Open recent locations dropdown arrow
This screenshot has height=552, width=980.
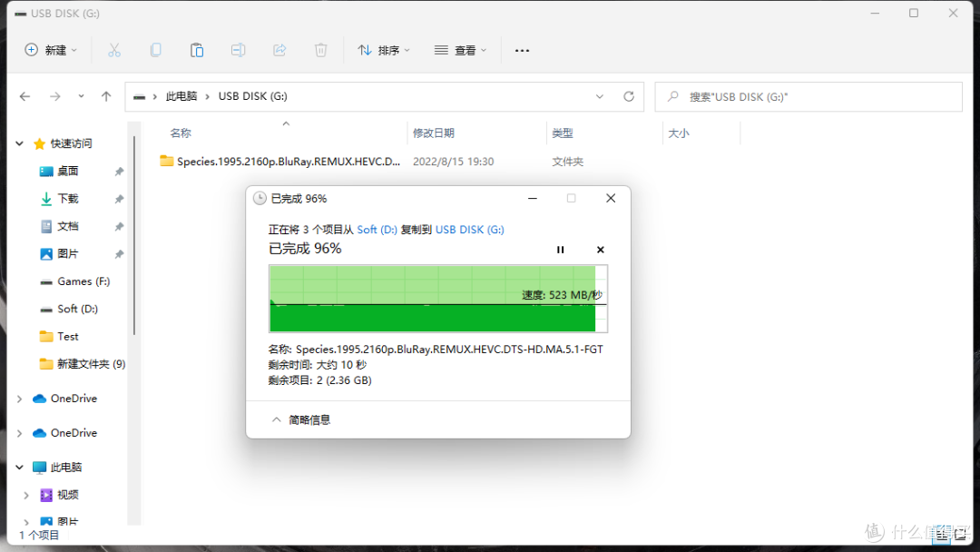82,96
